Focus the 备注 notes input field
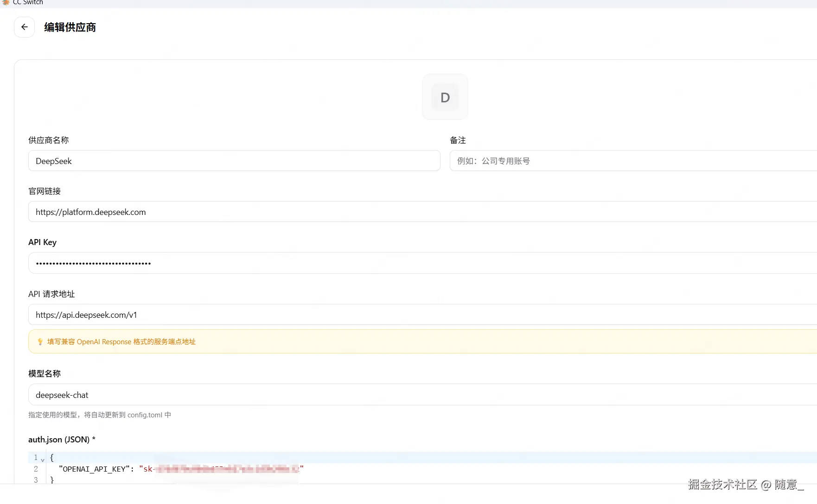The height and width of the screenshot is (504, 817). [633, 161]
